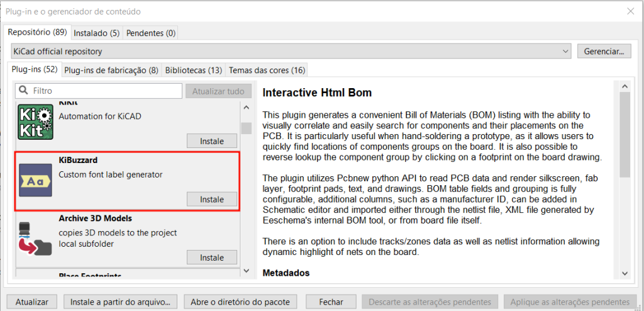The width and height of the screenshot is (644, 311).
Task: Click Instale button for KiKit
Action: point(212,140)
